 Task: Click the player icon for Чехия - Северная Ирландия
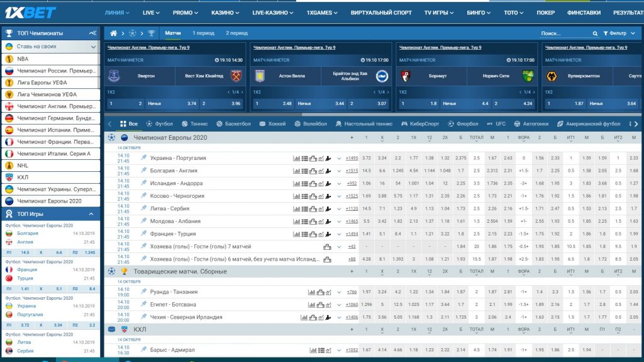pyautogui.click(x=328, y=317)
